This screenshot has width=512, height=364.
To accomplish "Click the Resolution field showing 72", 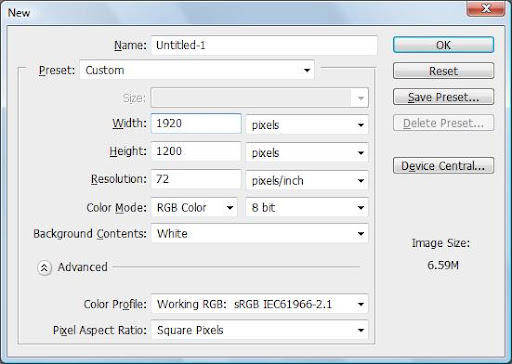I will [x=196, y=179].
